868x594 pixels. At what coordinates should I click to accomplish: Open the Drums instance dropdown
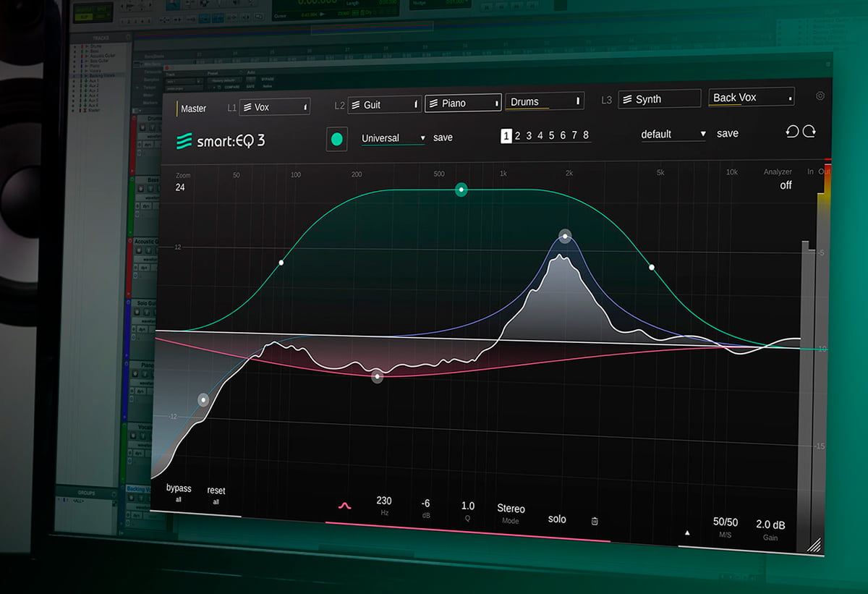(545, 102)
